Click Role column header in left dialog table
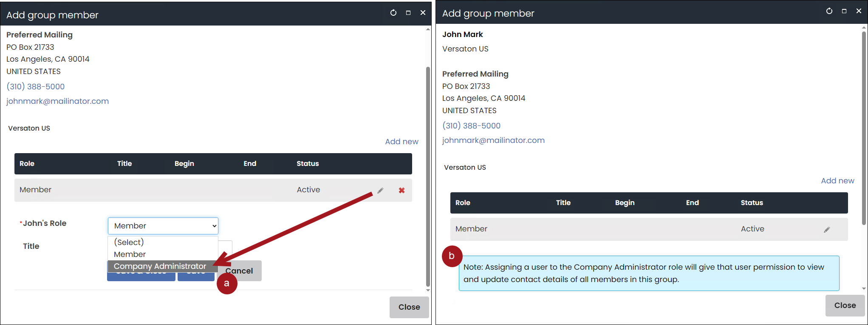The width and height of the screenshot is (868, 325). [27, 164]
